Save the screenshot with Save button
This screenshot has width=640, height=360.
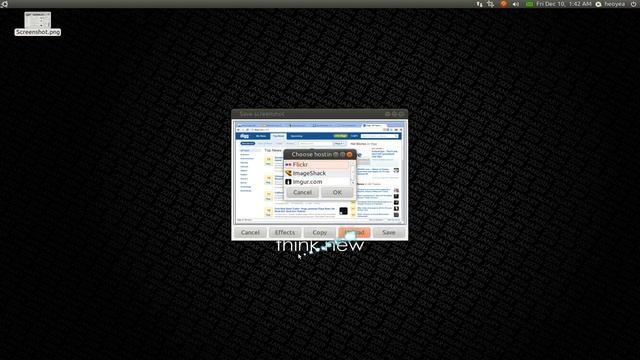tap(389, 232)
